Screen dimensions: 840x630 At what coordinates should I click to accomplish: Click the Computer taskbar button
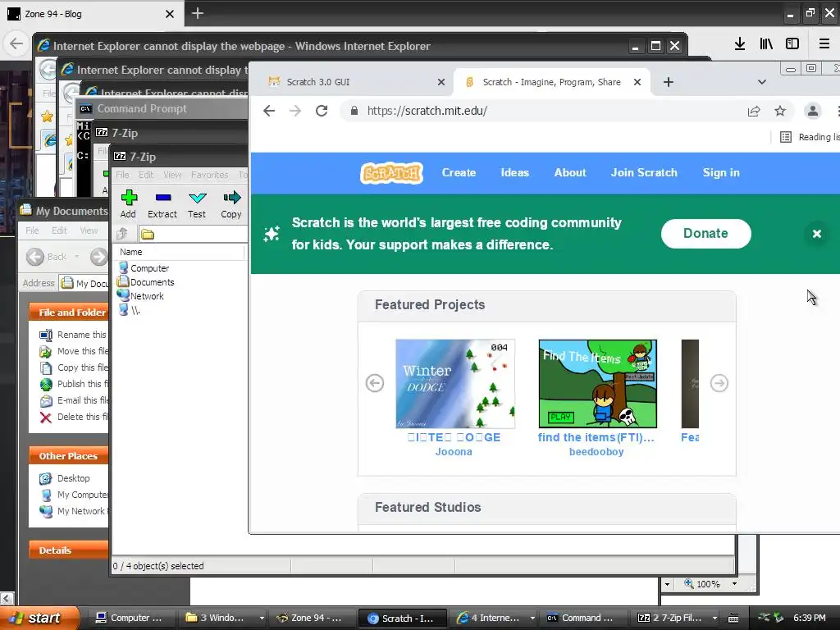(131, 618)
